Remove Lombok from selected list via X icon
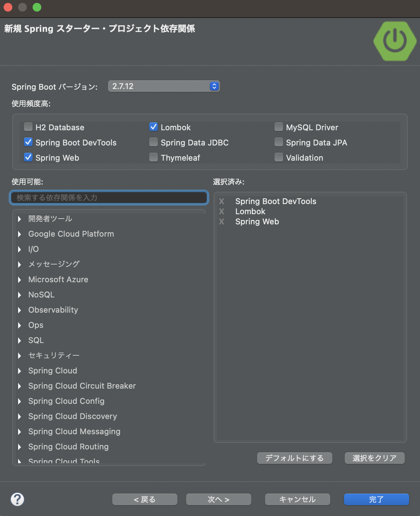The width and height of the screenshot is (420, 516). point(221,212)
